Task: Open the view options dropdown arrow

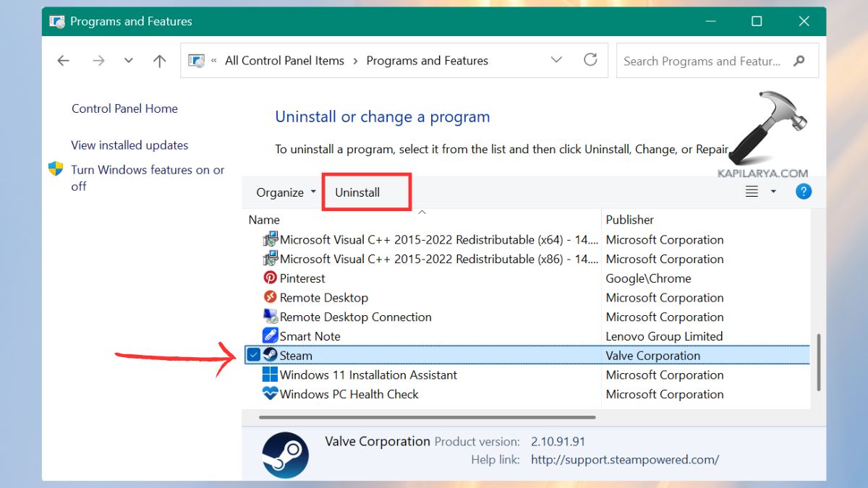Action: tap(773, 191)
